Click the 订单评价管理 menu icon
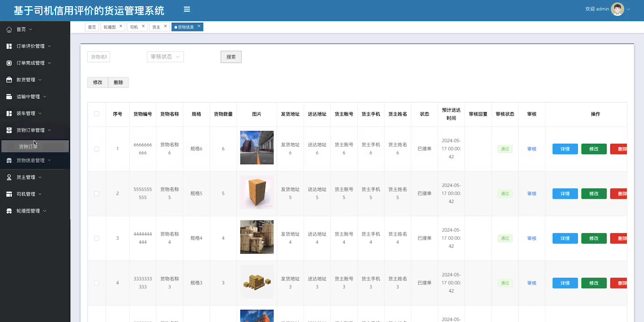 [9, 46]
